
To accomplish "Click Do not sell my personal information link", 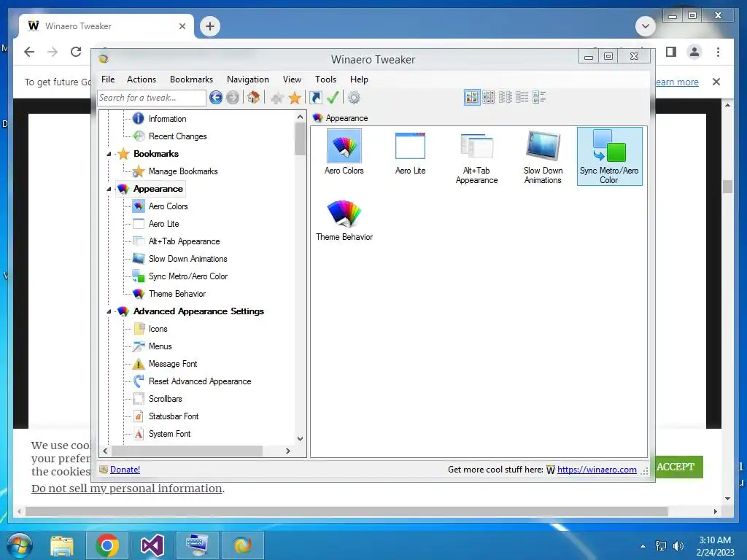I will (x=127, y=489).
